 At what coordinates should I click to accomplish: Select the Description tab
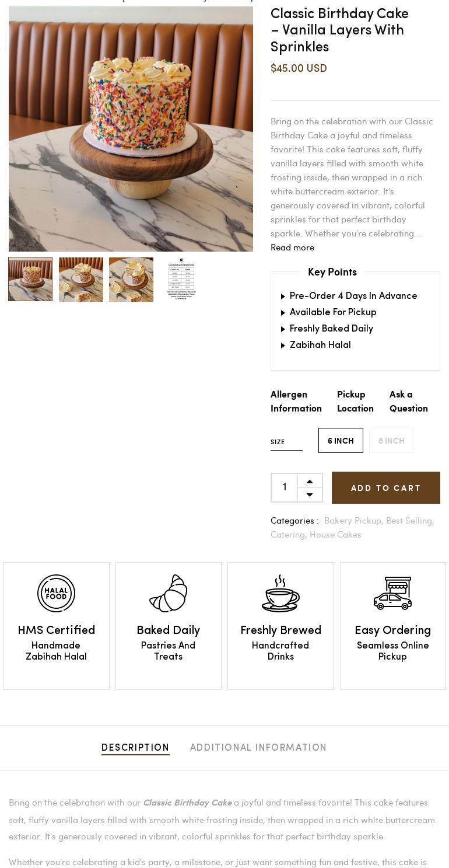click(135, 747)
